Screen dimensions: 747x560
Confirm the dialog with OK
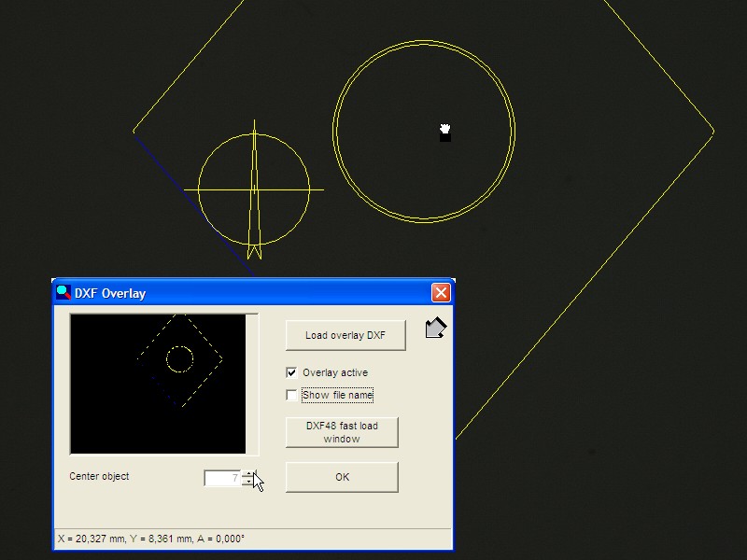pos(342,477)
